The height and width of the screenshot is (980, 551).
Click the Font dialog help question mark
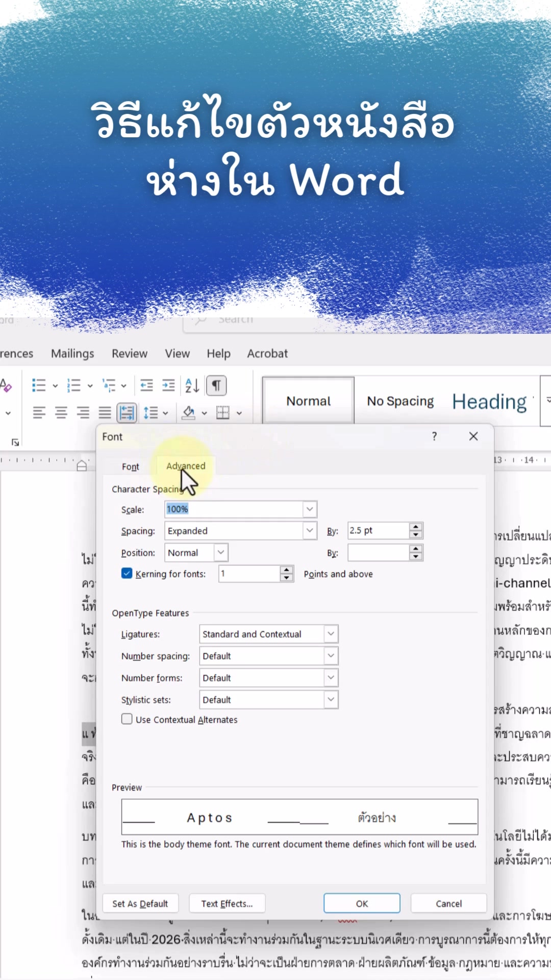(434, 436)
